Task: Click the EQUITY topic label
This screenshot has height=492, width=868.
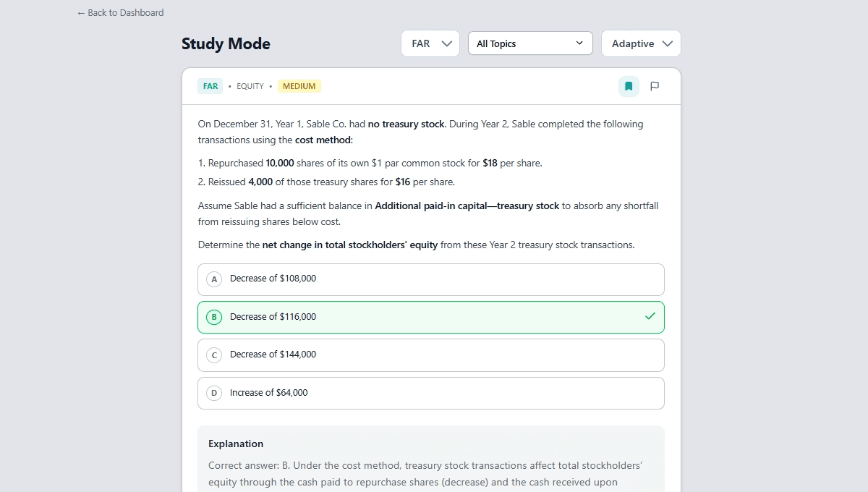Action: pyautogui.click(x=250, y=86)
